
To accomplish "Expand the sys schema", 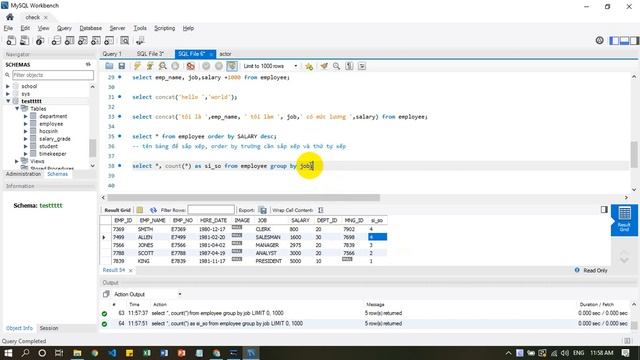I will click(x=8, y=93).
